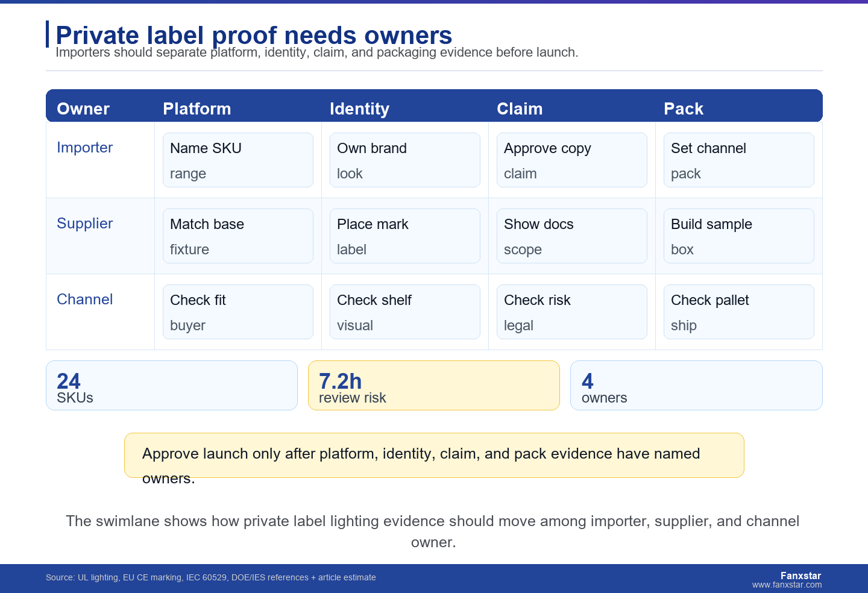The width and height of the screenshot is (868, 593).
Task: Click the 'Importers should separate' subtitle
Action: (317, 52)
